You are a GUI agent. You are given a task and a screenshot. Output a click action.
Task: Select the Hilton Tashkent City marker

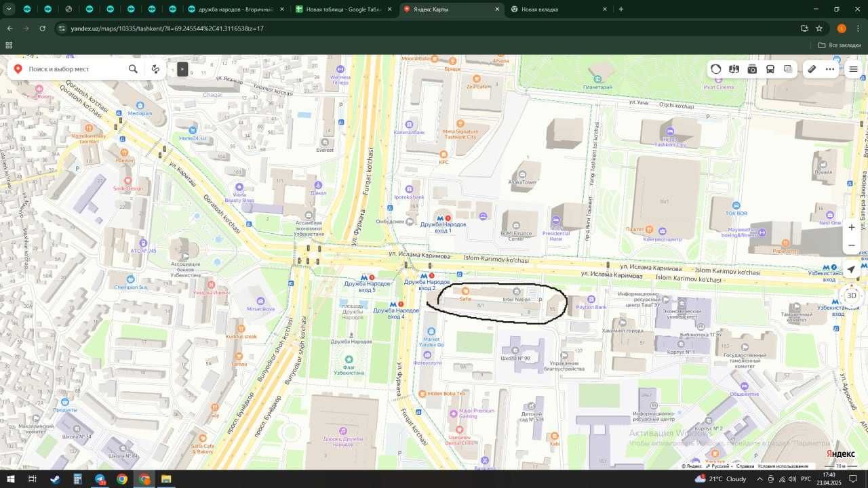(671, 131)
